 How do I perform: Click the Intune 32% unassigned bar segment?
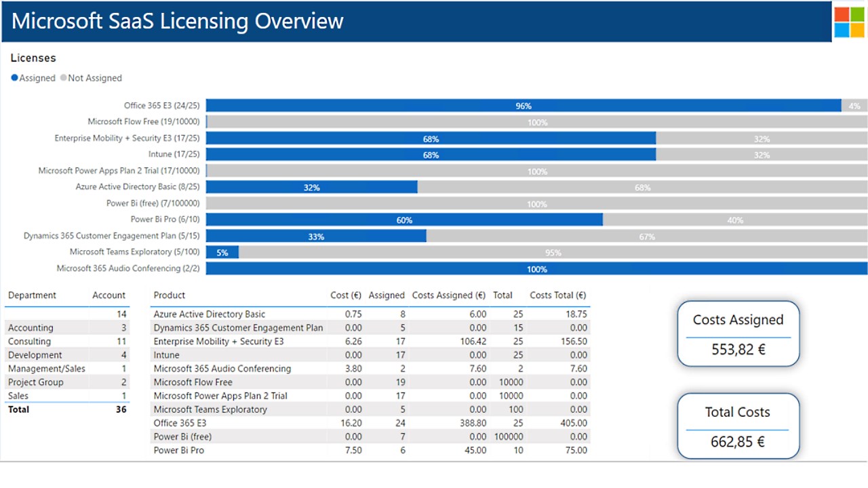(x=762, y=155)
